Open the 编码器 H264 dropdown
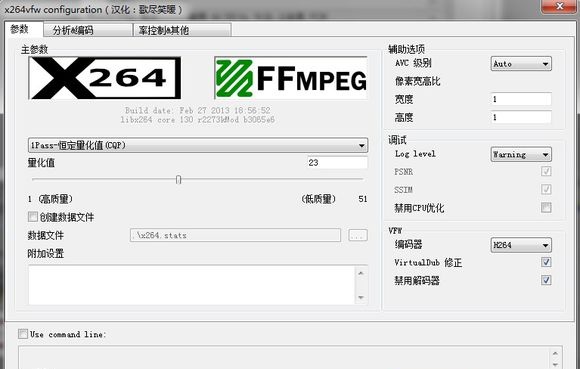Screen dimensions: 580x369 click(521, 245)
